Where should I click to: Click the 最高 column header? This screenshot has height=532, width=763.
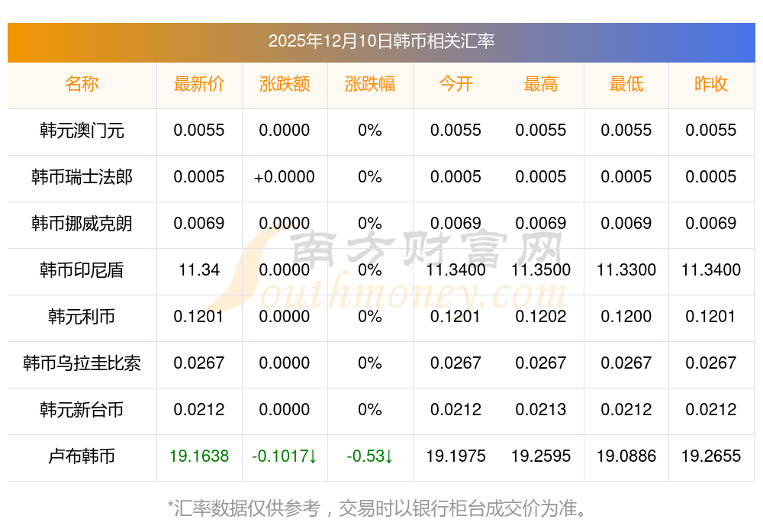(541, 84)
